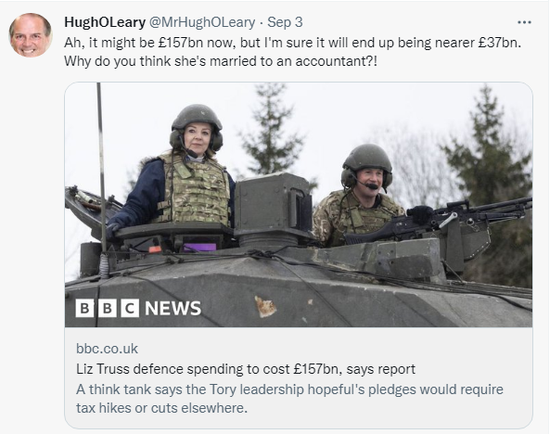
Task: Open the tweet's three-dot more options menu
Action: (x=524, y=22)
